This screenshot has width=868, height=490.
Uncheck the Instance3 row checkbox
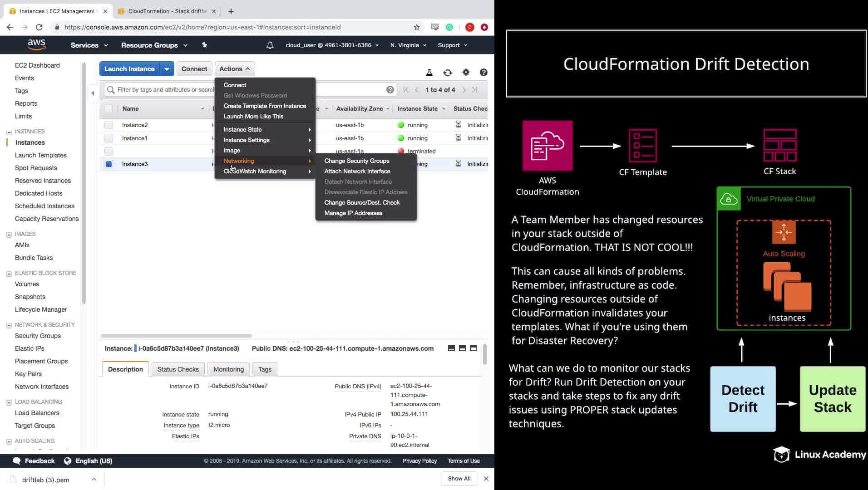click(108, 164)
